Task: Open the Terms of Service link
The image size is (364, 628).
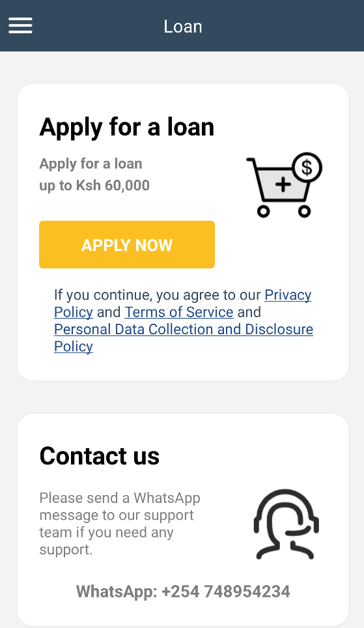Action: click(x=179, y=312)
